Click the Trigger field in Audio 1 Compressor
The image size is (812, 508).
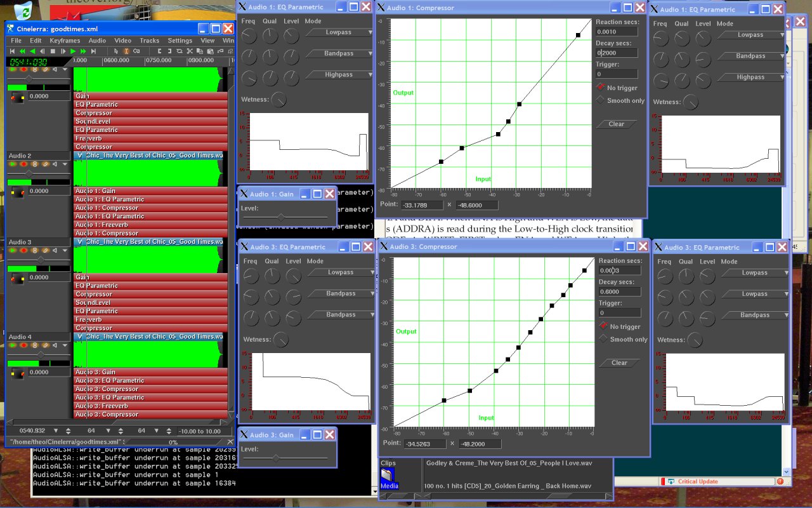[617, 74]
